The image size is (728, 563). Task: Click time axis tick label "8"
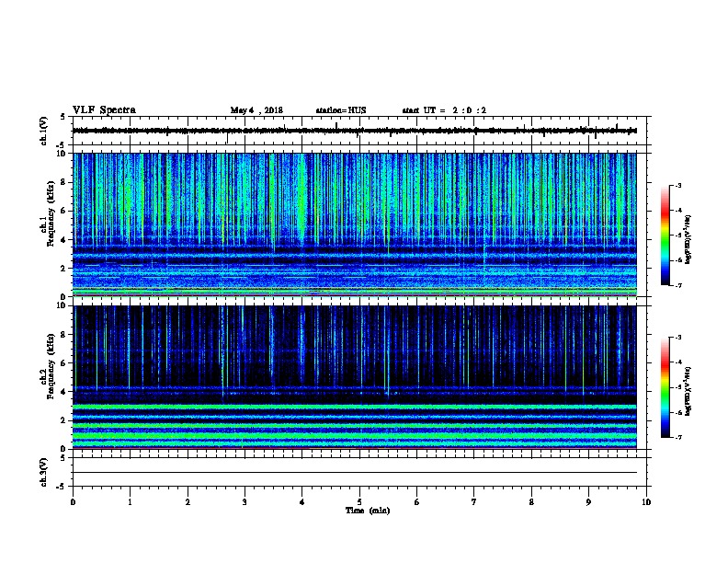pyautogui.click(x=531, y=502)
